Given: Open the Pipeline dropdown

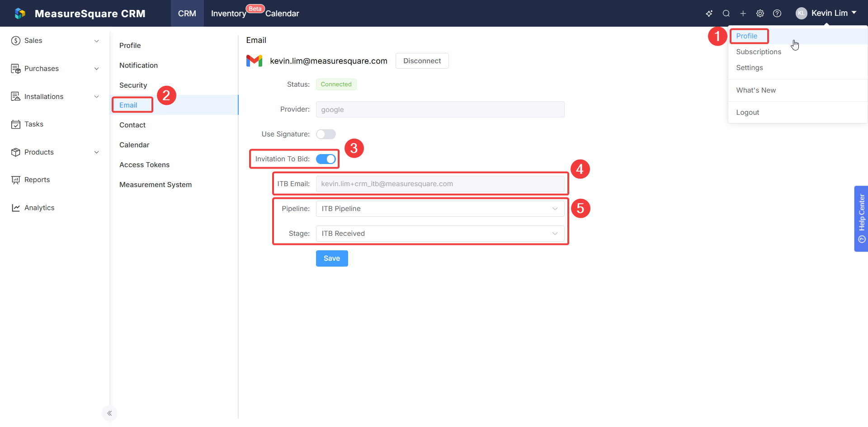Looking at the screenshot, I should 440,209.
